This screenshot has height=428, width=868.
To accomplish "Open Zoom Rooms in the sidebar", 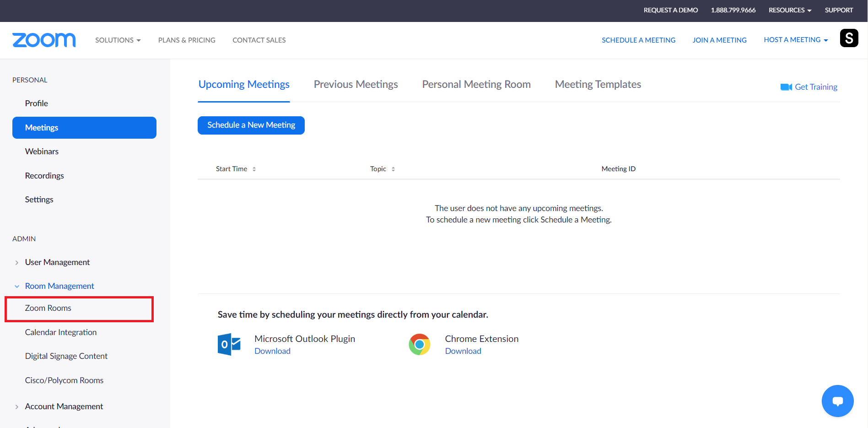I will [48, 308].
